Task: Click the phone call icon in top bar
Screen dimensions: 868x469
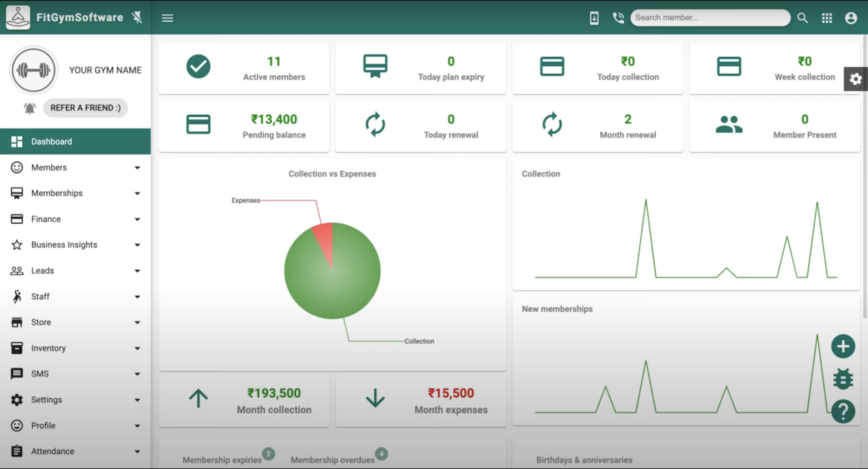Action: click(x=618, y=18)
